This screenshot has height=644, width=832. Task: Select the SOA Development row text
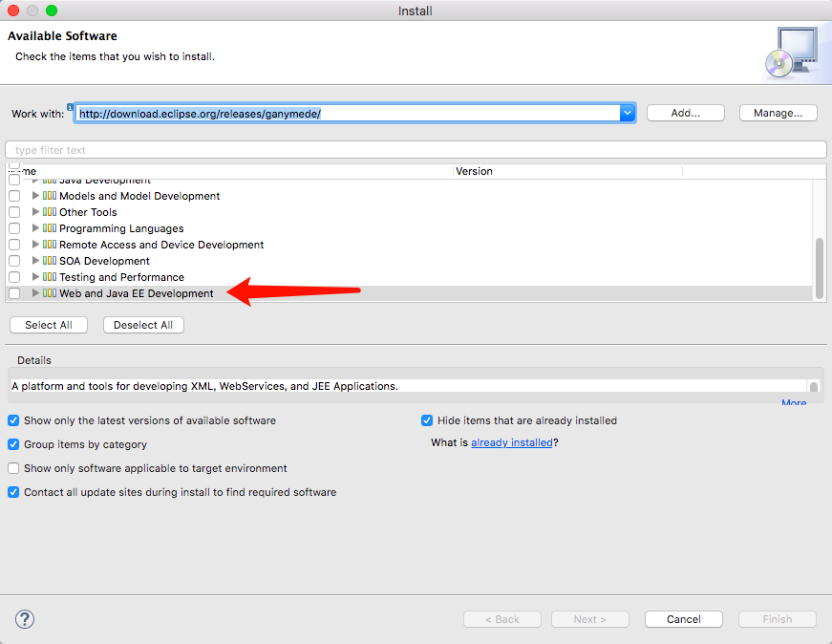pos(104,261)
